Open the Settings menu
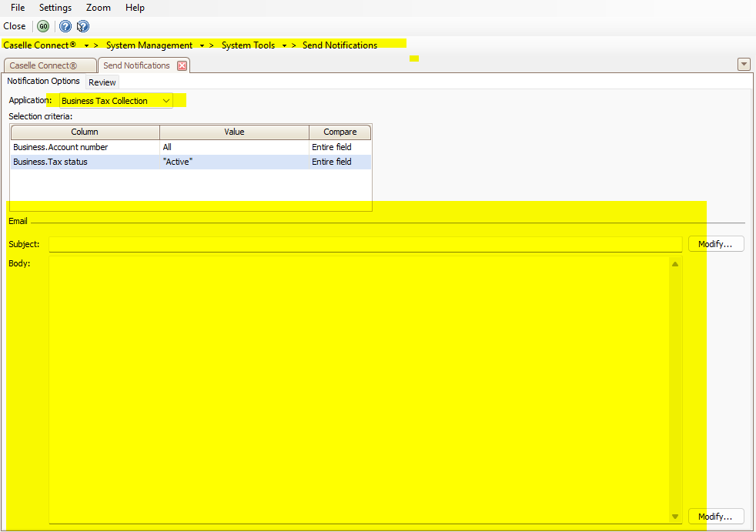The width and height of the screenshot is (756, 532). 55,8
